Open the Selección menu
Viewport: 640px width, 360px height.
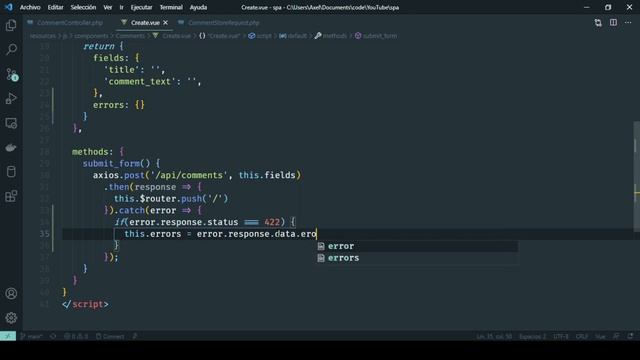point(83,7)
